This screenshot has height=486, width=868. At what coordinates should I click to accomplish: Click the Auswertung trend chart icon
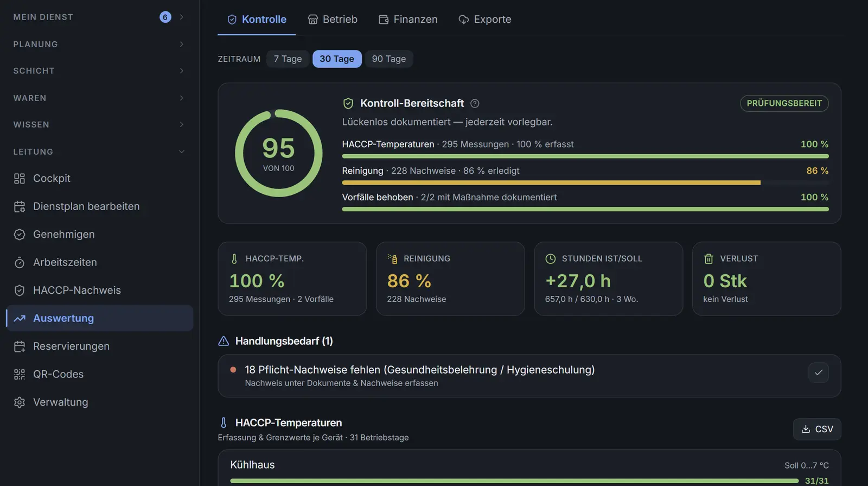20,318
